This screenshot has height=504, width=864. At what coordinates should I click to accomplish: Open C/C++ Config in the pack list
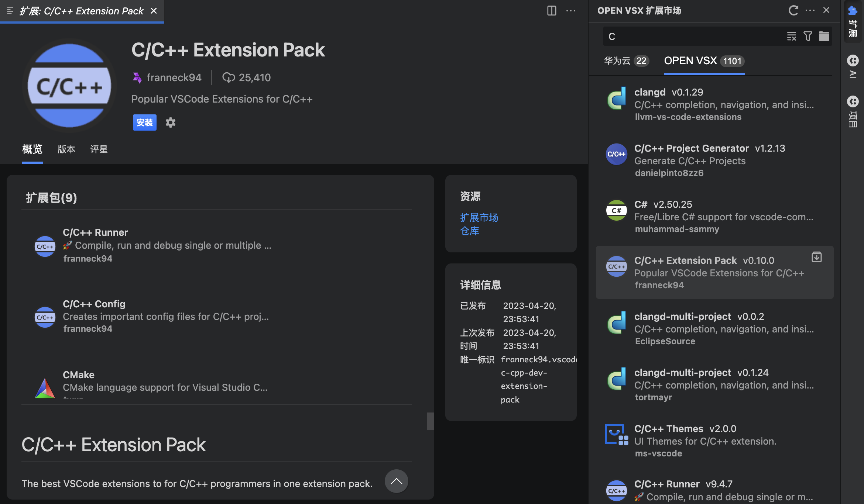click(216, 316)
